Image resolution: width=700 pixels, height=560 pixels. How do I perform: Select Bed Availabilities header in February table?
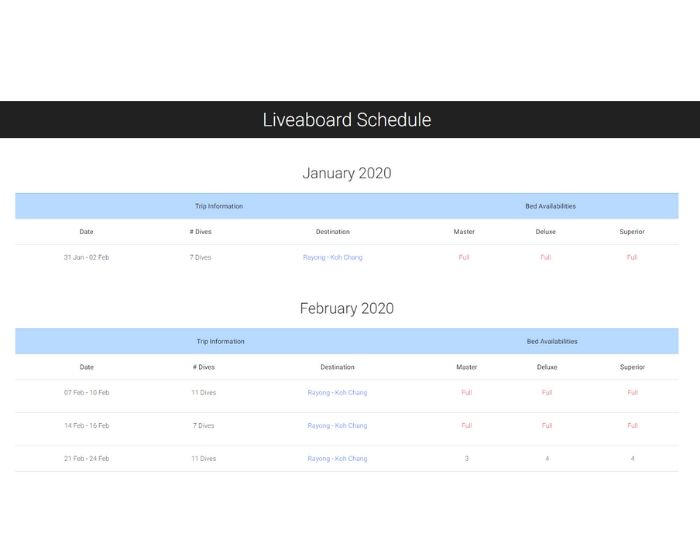click(552, 342)
